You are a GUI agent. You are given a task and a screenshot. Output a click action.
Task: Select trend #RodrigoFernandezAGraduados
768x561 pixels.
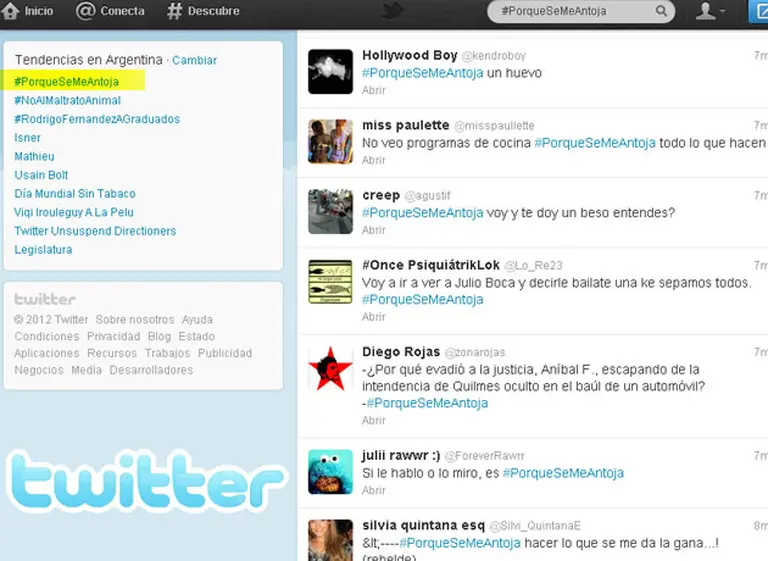(97, 119)
